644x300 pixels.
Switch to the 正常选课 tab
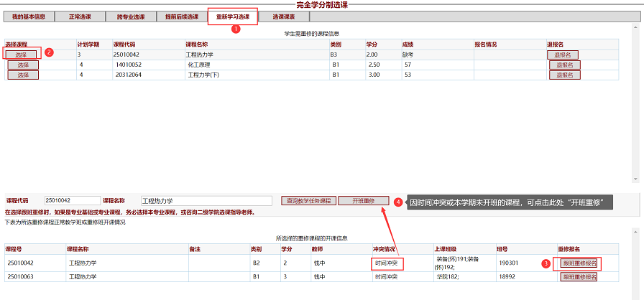click(x=80, y=17)
